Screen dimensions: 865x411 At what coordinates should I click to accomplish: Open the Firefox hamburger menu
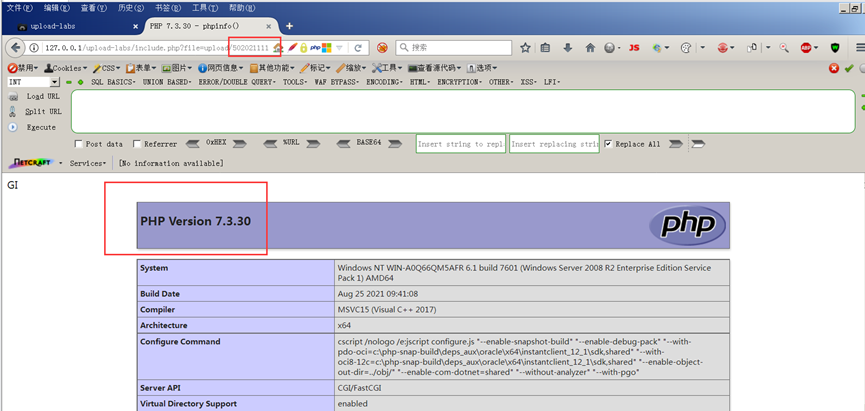[x=860, y=48]
